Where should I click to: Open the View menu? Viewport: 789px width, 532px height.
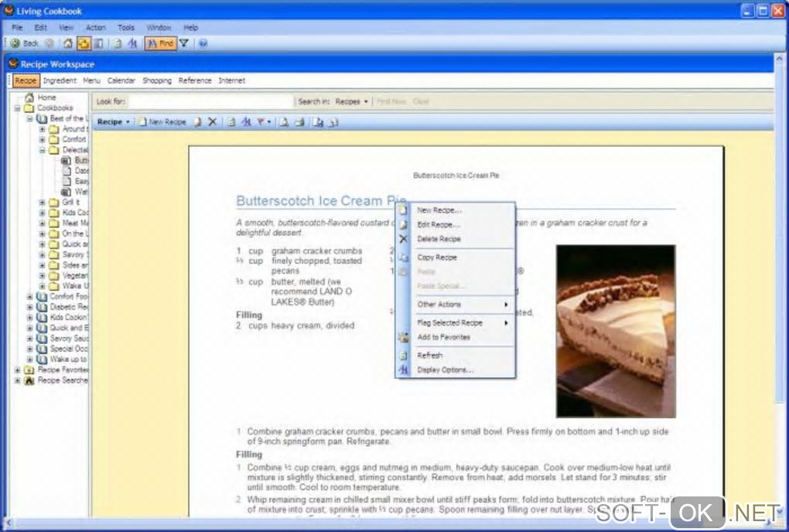pyautogui.click(x=66, y=28)
